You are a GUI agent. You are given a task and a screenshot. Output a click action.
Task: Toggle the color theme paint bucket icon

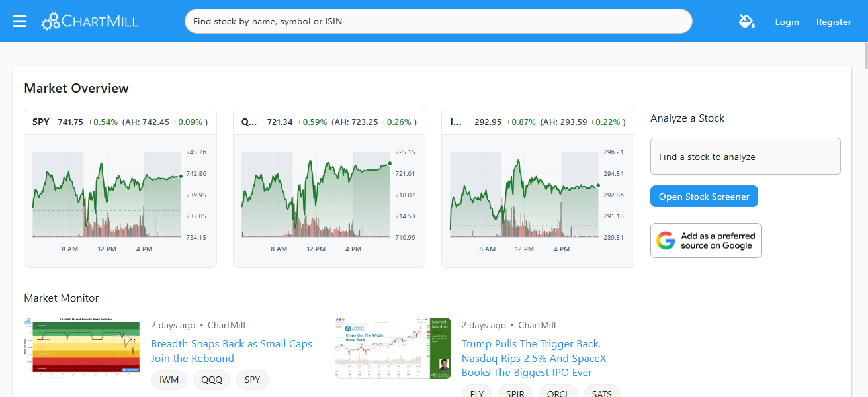click(x=747, y=21)
